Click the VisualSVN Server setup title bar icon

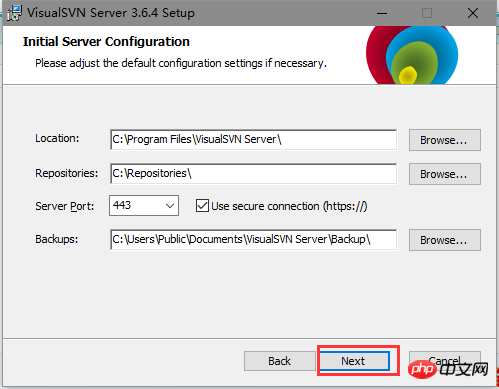(14, 13)
